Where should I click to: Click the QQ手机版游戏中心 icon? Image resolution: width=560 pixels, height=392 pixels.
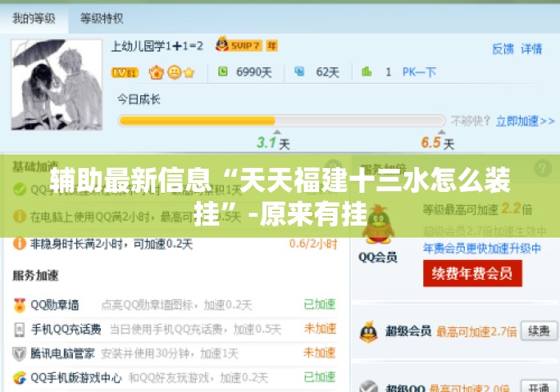click(x=20, y=378)
